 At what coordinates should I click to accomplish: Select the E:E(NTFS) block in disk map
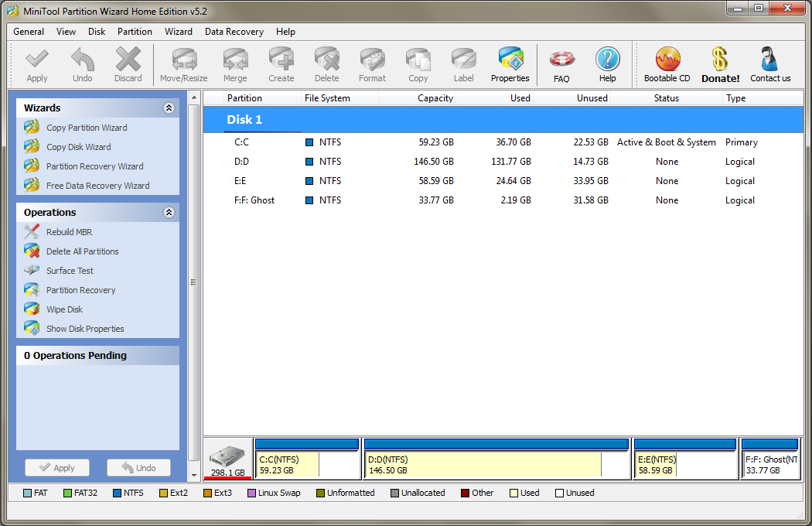tap(685, 464)
